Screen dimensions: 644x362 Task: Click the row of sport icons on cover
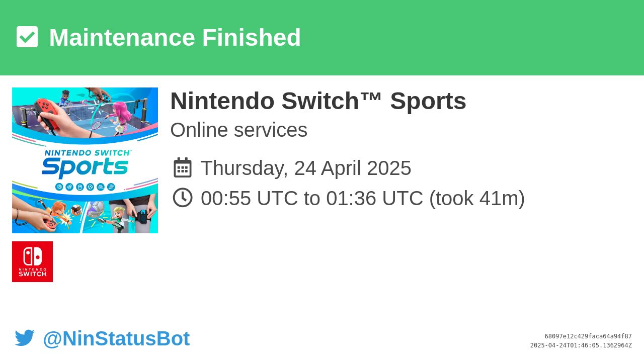point(85,187)
